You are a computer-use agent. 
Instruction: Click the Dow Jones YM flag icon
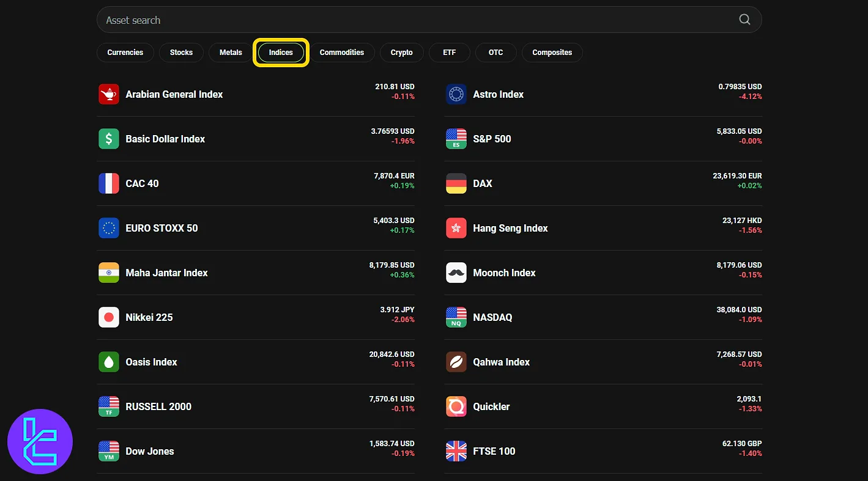pos(109,451)
